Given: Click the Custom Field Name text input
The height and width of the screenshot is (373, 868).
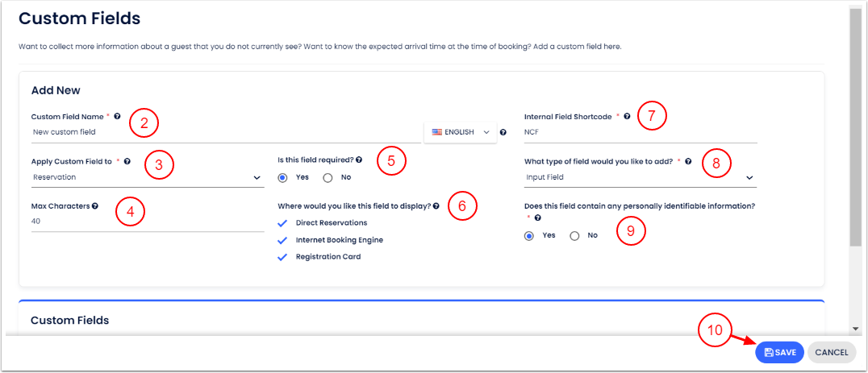Looking at the screenshot, I should [224, 132].
